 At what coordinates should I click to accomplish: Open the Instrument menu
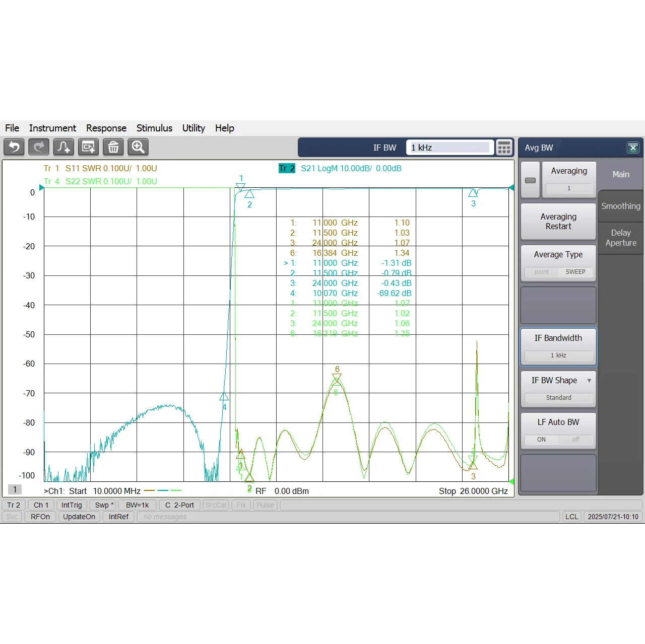click(x=52, y=128)
